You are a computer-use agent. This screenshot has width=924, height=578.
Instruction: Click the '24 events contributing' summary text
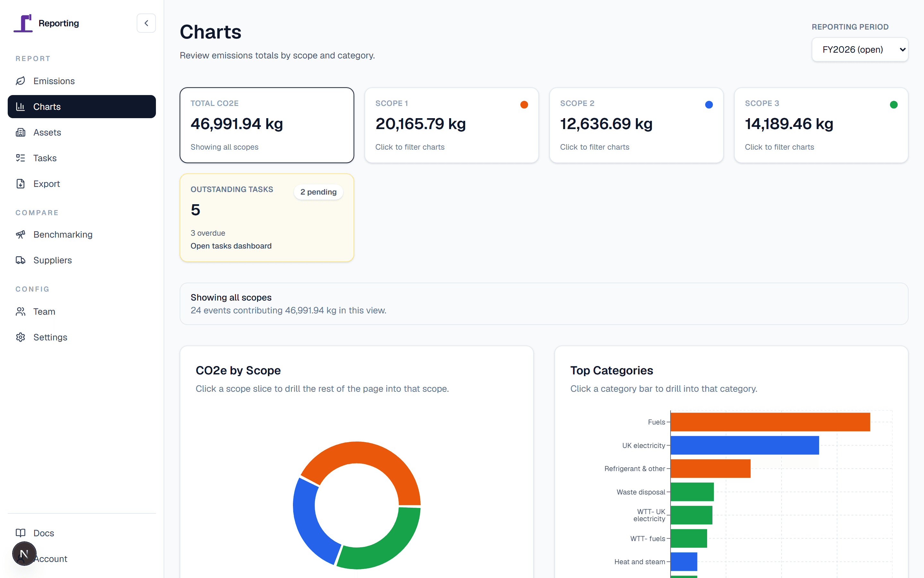[x=288, y=311]
